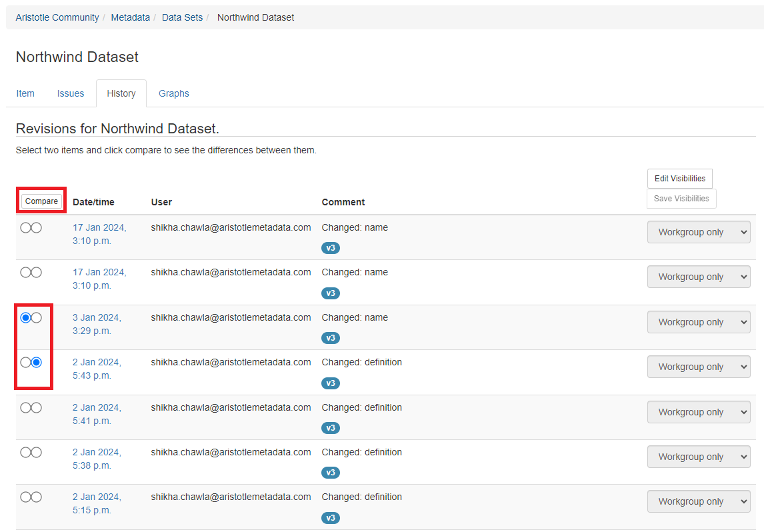
Task: Click v3 badge in 2 Jan 5:15 p.m. row
Action: (x=330, y=517)
